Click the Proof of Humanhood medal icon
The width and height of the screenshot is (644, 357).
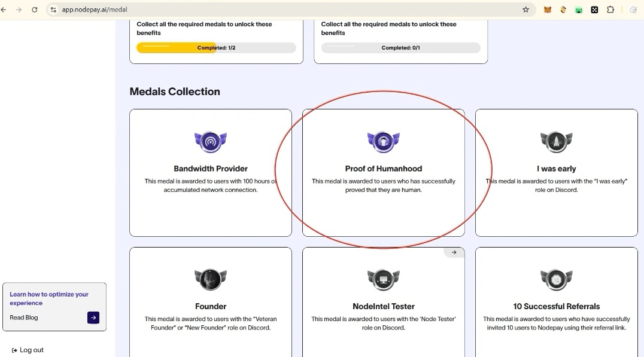384,142
